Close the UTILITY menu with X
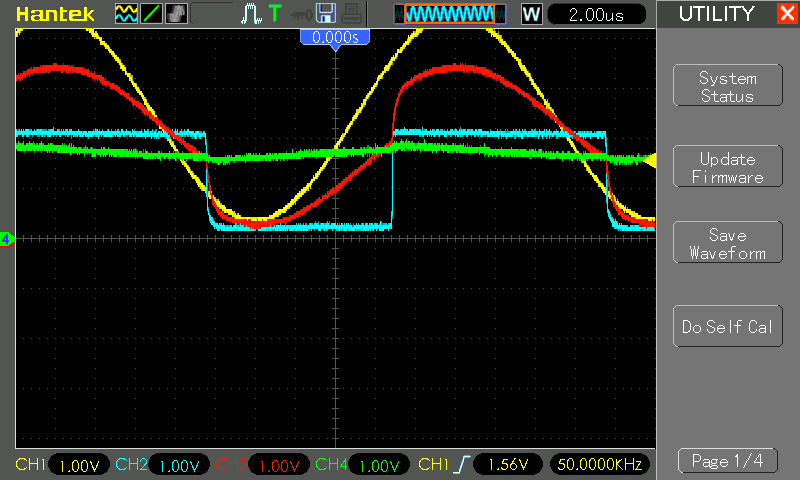The height and width of the screenshot is (480, 800). (787, 13)
